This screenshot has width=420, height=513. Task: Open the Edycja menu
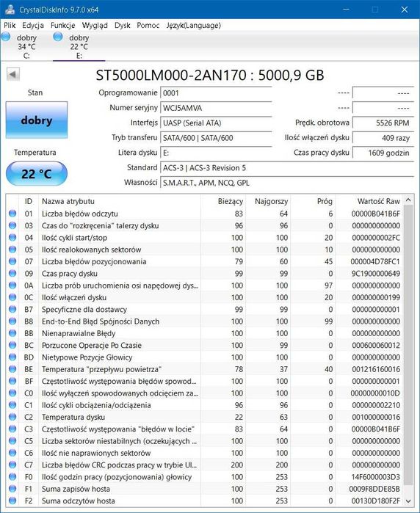point(33,25)
